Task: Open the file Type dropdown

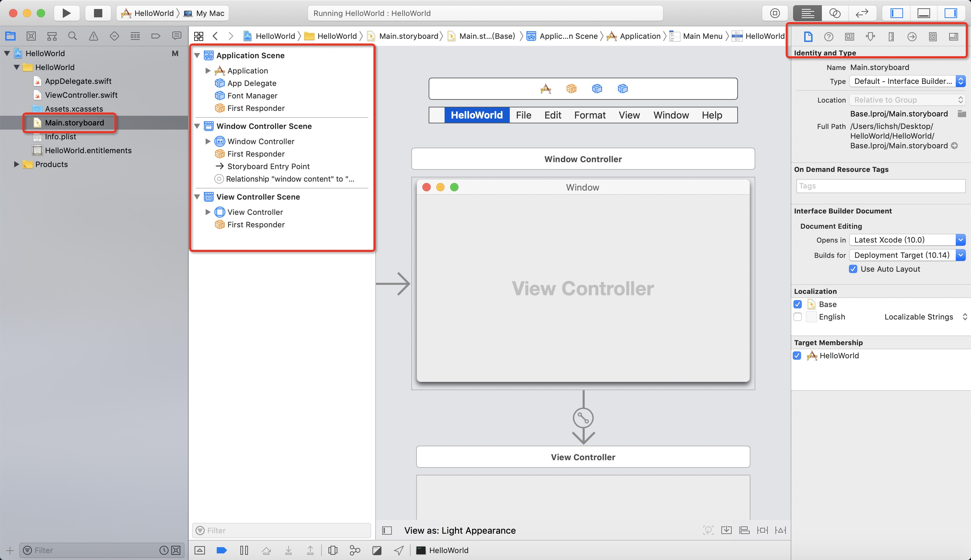Action: coord(908,81)
